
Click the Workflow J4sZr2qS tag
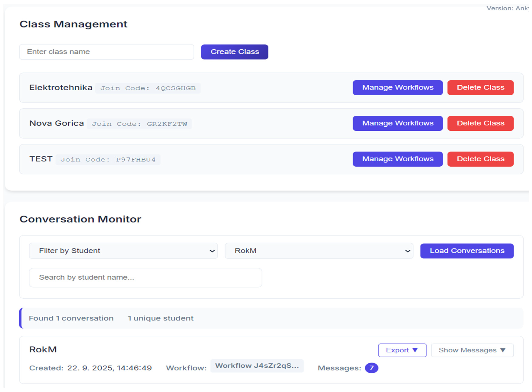(257, 366)
